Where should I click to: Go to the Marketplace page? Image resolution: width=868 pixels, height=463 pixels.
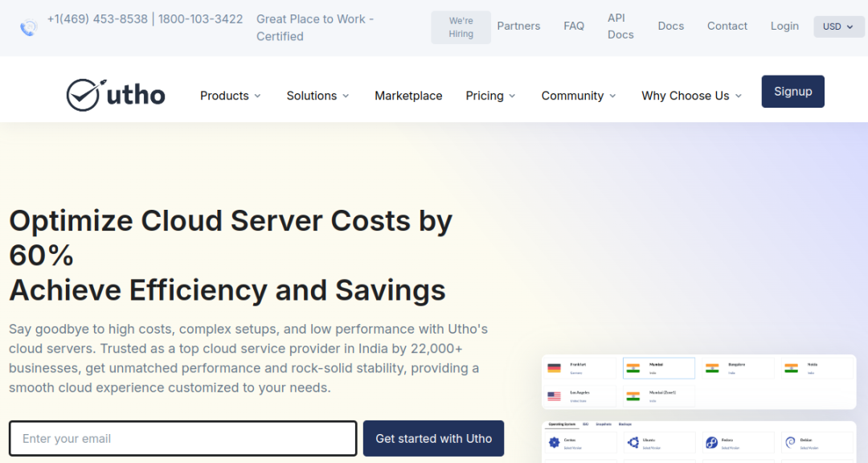[408, 96]
